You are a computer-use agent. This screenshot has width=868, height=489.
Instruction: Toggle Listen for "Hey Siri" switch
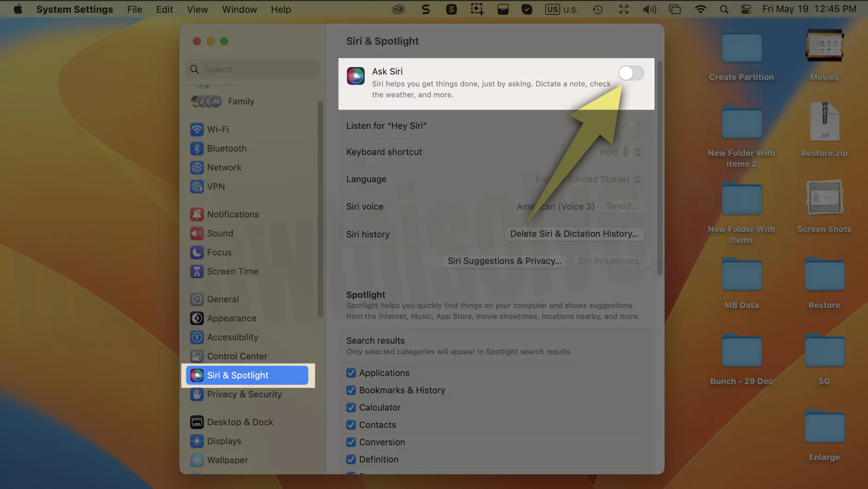click(634, 126)
